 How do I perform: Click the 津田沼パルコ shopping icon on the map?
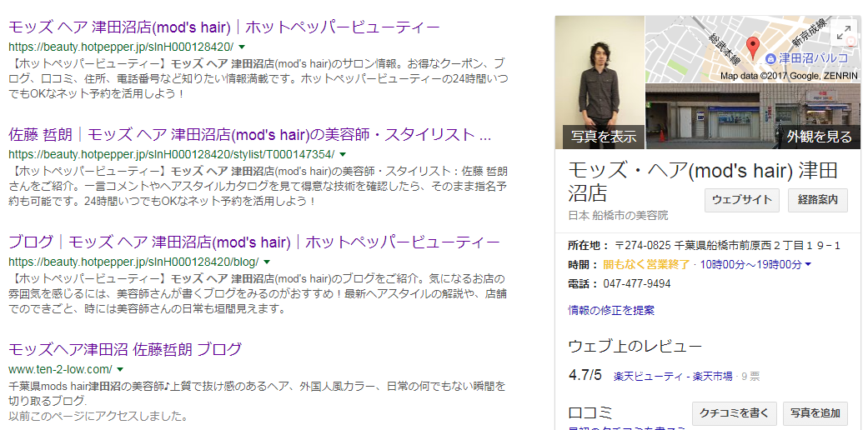tap(770, 58)
